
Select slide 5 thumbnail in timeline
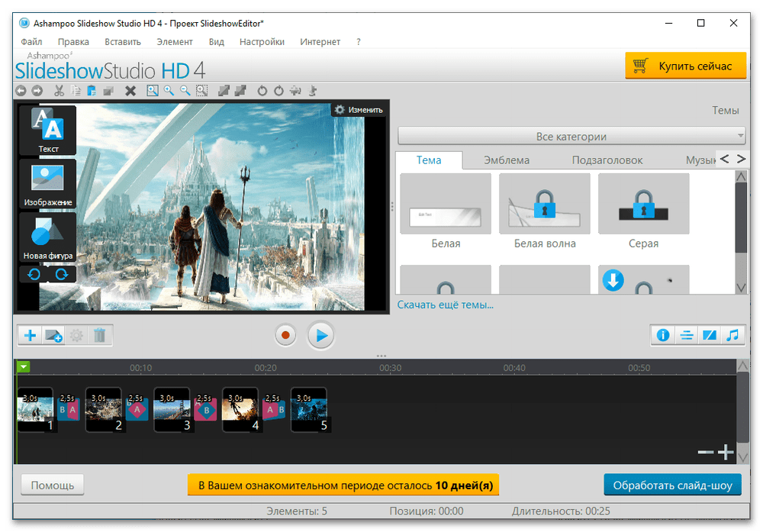pyautogui.click(x=310, y=410)
